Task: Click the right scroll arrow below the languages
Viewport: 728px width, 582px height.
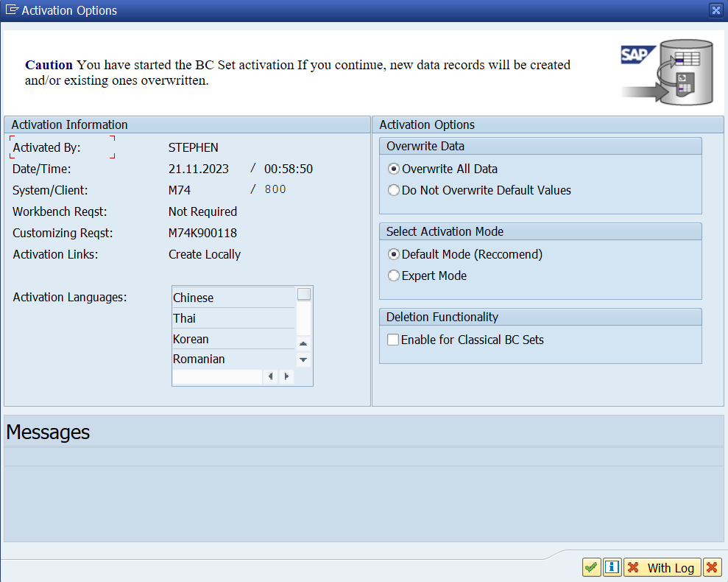Action: [x=286, y=376]
